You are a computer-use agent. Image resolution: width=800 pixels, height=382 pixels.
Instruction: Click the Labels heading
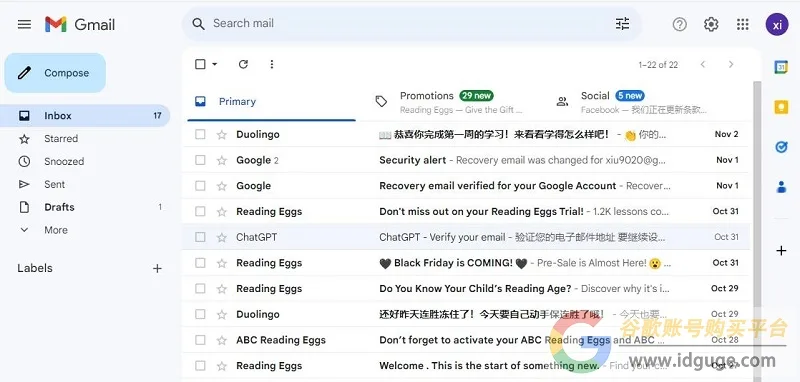pos(35,268)
